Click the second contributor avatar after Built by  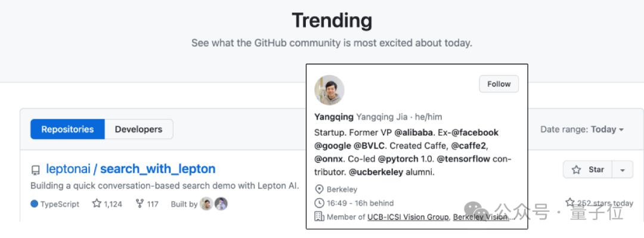(221, 203)
